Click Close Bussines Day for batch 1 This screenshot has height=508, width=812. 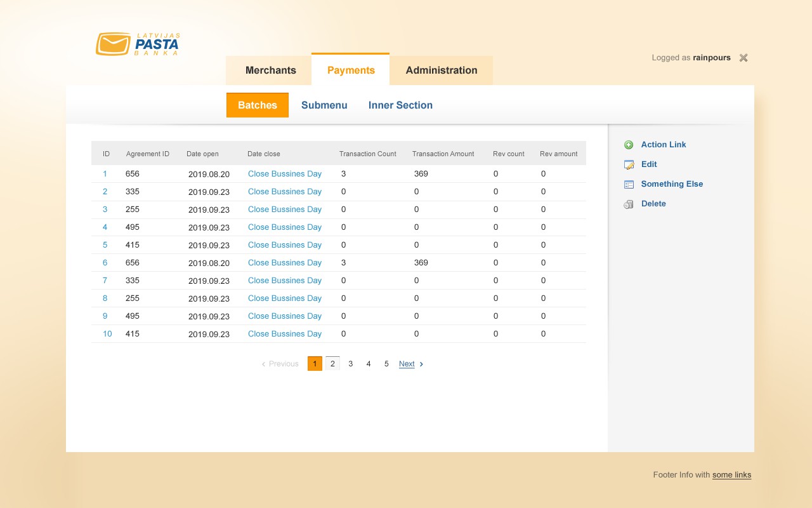(285, 174)
